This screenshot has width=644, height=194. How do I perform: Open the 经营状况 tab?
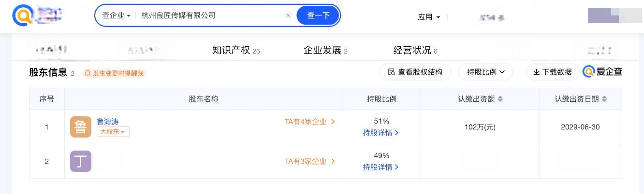(415, 50)
